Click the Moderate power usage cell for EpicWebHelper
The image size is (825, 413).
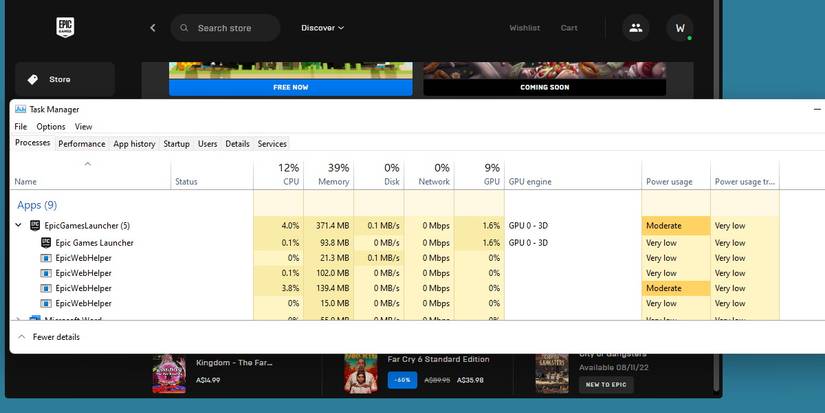pyautogui.click(x=676, y=288)
